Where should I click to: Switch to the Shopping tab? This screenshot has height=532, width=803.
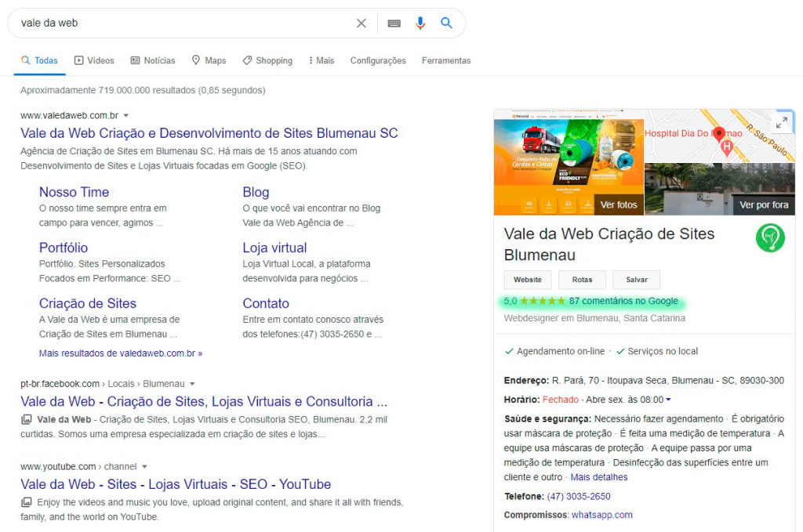(x=267, y=60)
